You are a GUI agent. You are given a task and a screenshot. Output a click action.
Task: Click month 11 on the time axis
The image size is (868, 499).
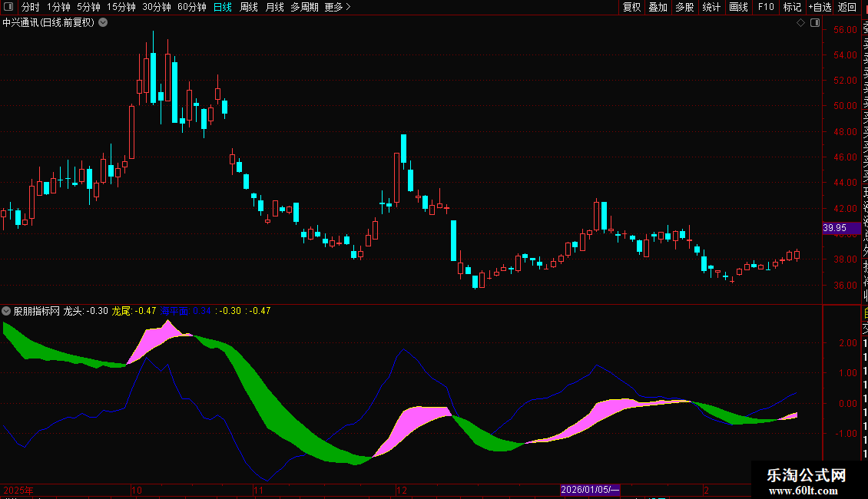(259, 490)
